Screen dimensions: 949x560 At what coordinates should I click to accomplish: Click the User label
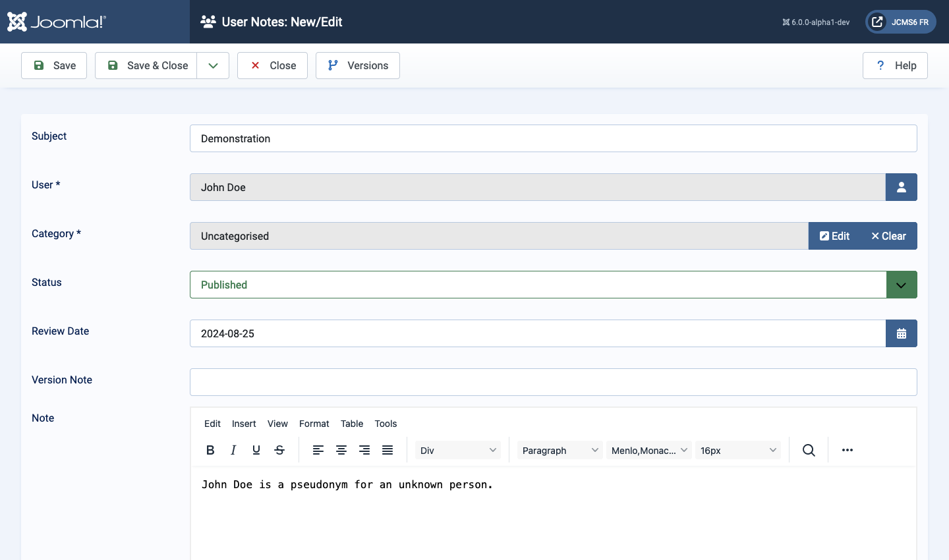point(45,184)
